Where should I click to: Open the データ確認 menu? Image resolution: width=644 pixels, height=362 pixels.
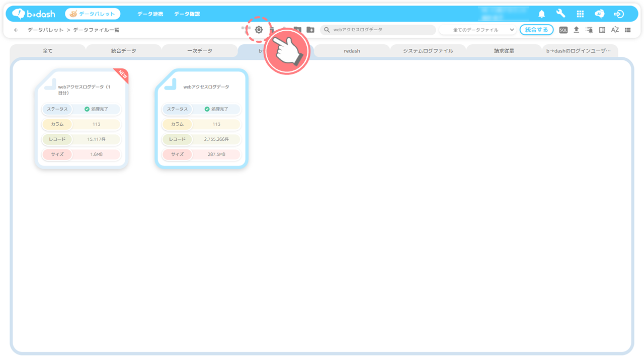coord(187,14)
